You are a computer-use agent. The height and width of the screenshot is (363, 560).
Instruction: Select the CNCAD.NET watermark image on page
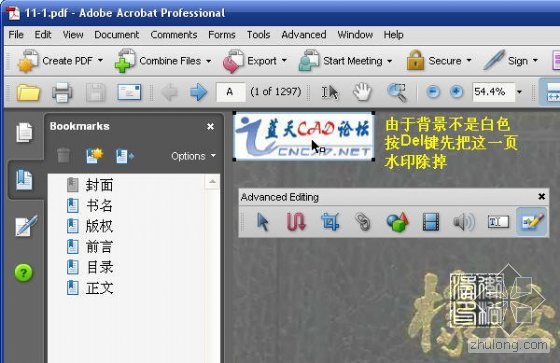click(x=304, y=136)
